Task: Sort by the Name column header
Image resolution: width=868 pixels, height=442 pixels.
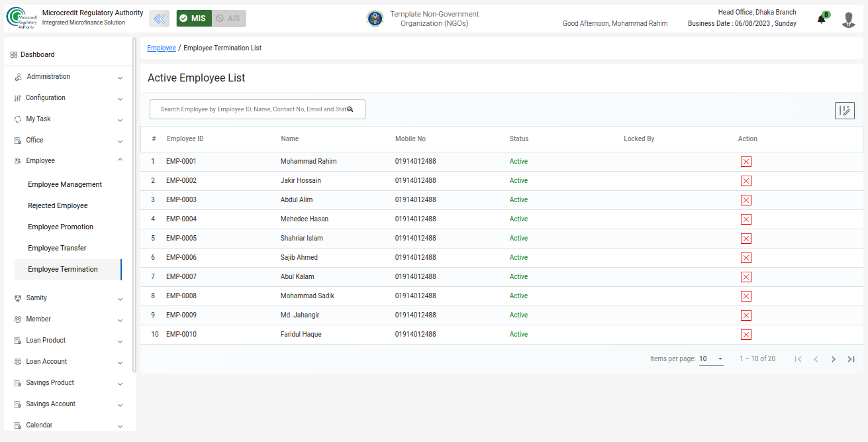Action: 289,139
